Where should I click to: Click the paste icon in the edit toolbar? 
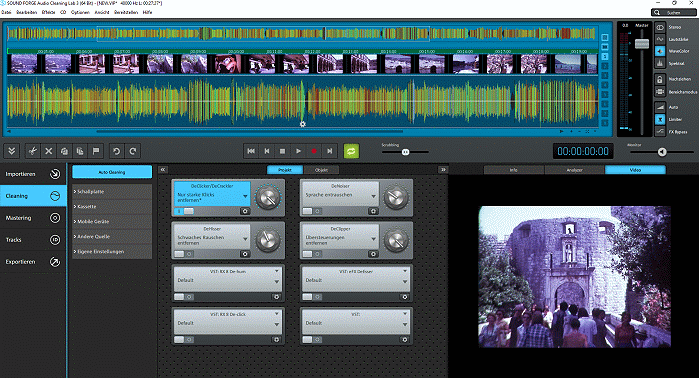click(x=80, y=151)
